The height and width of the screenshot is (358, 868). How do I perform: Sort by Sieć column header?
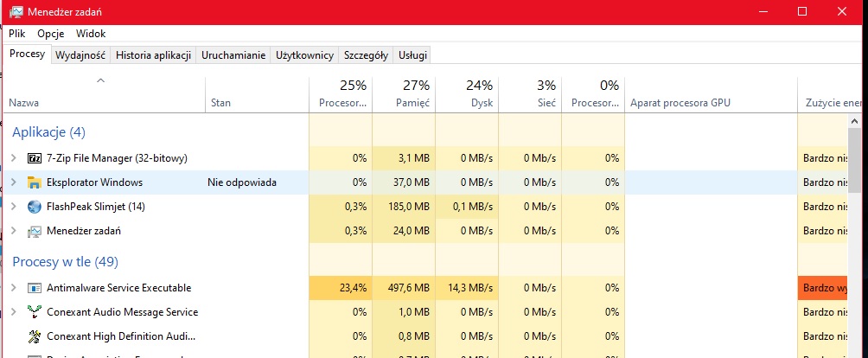tap(530, 94)
